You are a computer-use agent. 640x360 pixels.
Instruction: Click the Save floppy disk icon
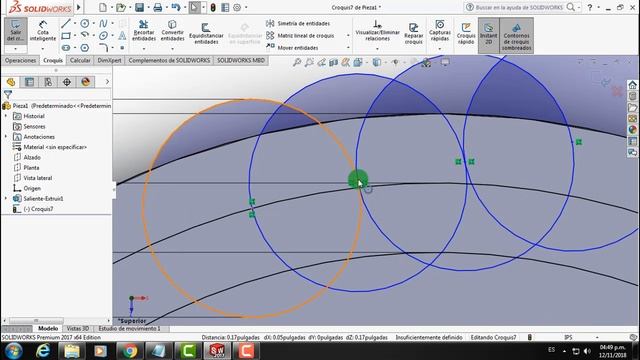[x=139, y=7]
